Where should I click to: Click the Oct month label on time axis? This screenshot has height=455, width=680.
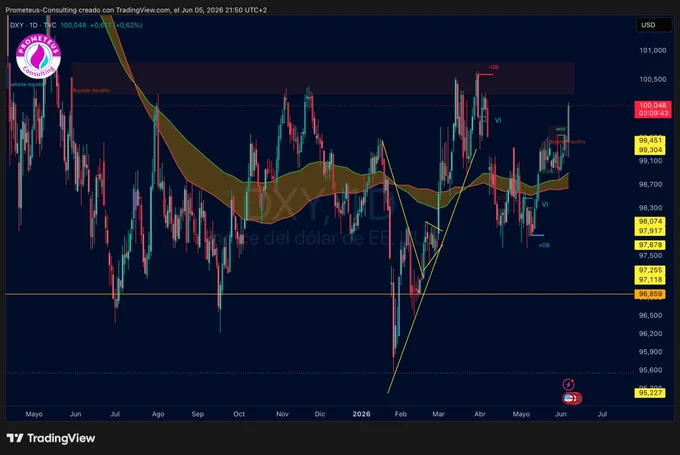click(x=239, y=414)
